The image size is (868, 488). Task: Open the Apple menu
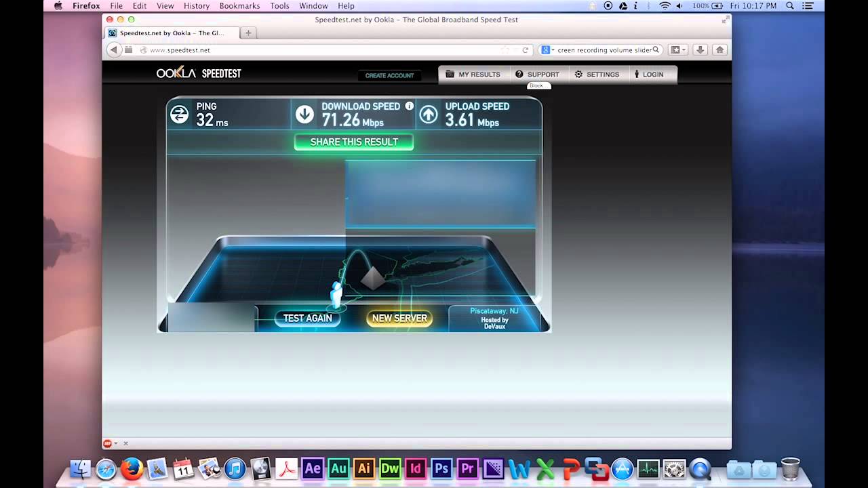click(x=58, y=6)
